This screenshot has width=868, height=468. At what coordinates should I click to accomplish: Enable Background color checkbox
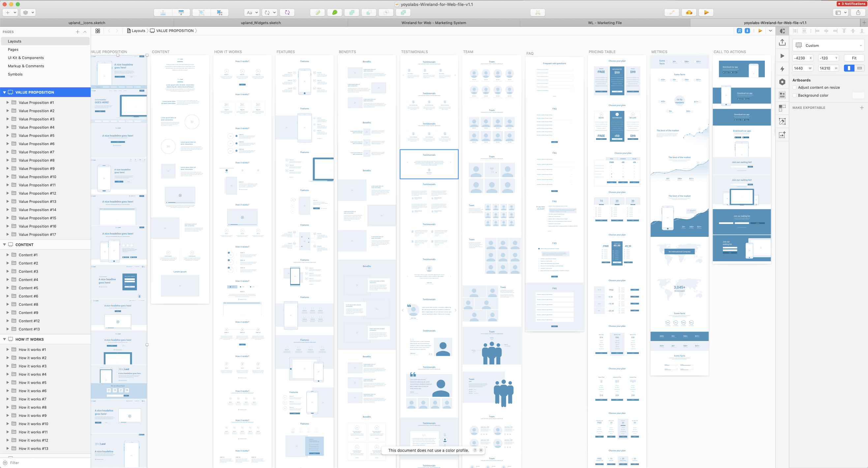(794, 95)
